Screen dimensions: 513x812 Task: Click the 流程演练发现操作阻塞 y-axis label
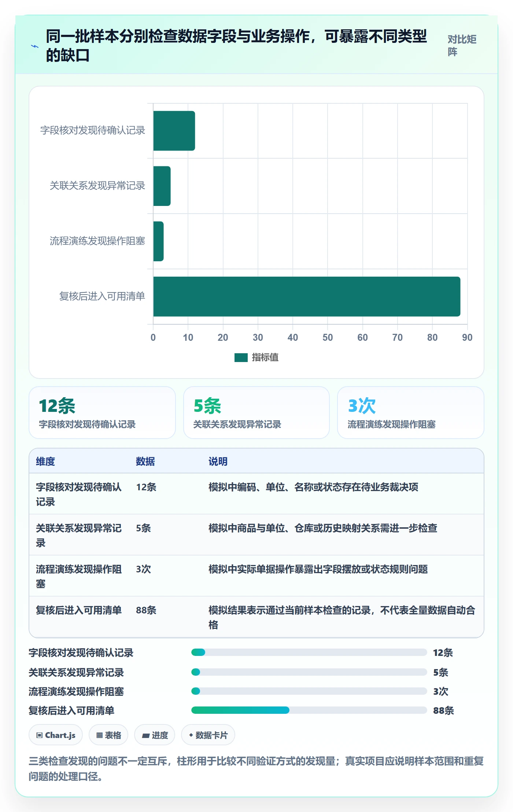click(97, 241)
